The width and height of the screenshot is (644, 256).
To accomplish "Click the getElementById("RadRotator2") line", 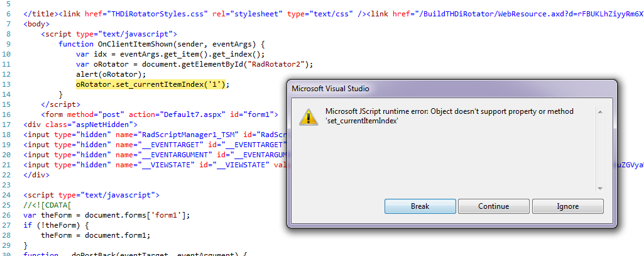I will pyautogui.click(x=195, y=64).
